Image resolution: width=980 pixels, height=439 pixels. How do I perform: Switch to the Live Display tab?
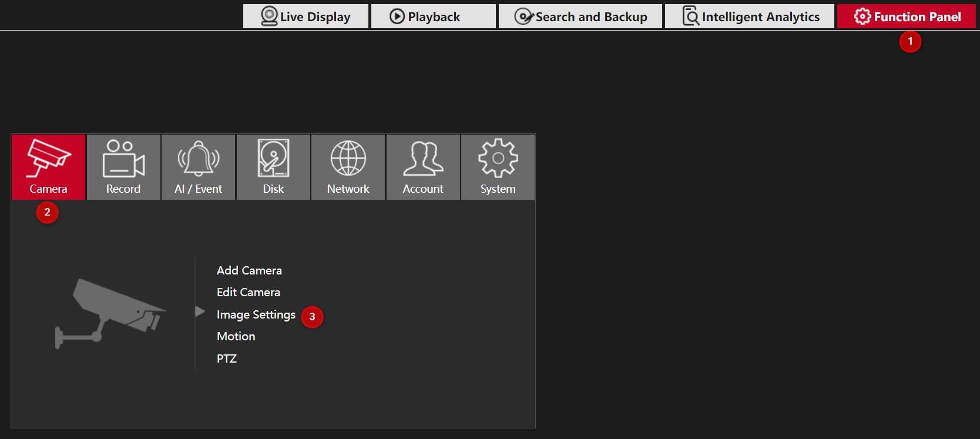tap(306, 16)
